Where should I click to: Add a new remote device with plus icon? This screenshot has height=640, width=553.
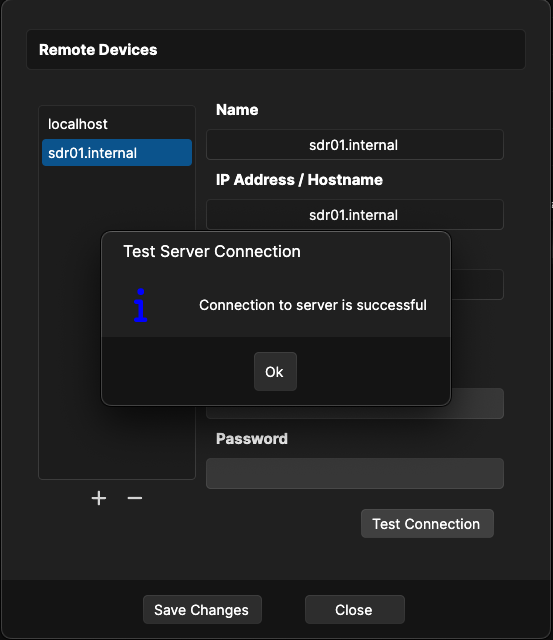coord(99,498)
